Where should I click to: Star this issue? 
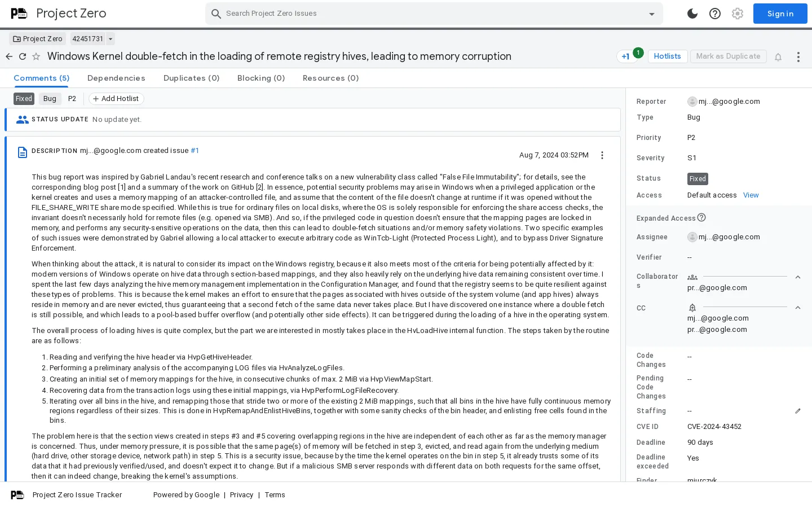pos(36,56)
